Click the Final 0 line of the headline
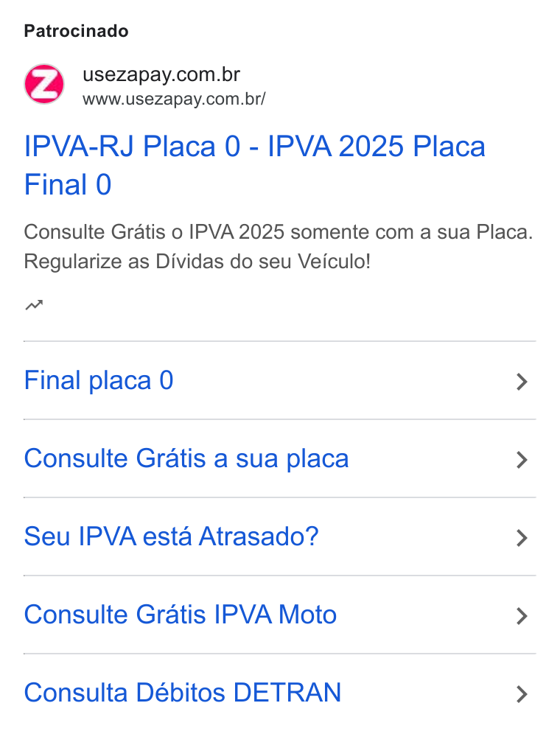560x731 pixels. point(68,185)
